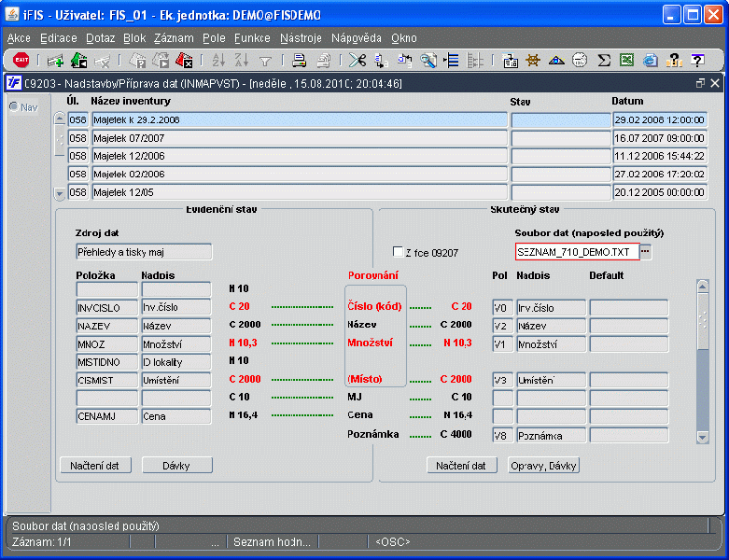This screenshot has height=560, width=729.
Task: Click the V0 Pol field
Action: (502, 308)
